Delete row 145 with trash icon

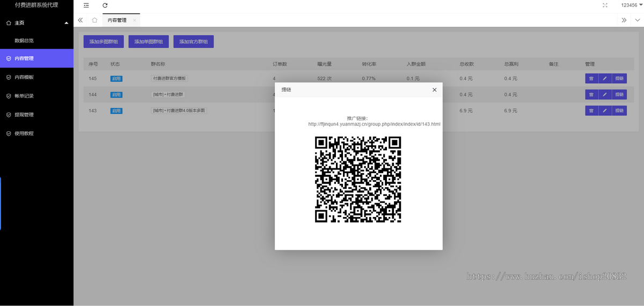tap(591, 78)
